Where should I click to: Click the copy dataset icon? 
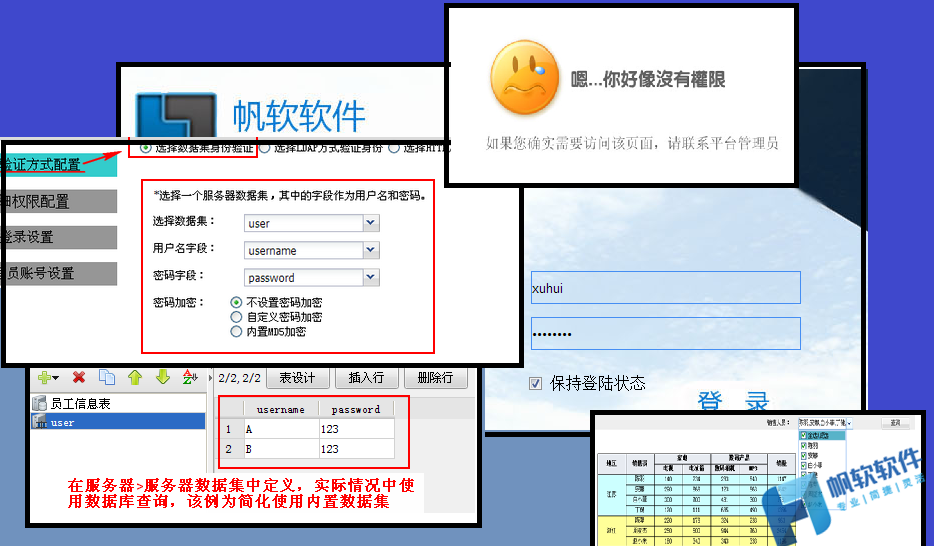[107, 377]
